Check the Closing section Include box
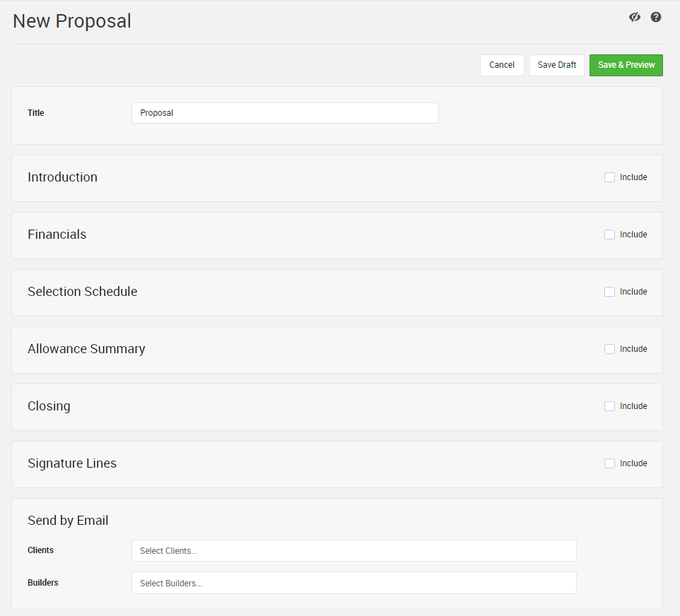 pyautogui.click(x=609, y=406)
